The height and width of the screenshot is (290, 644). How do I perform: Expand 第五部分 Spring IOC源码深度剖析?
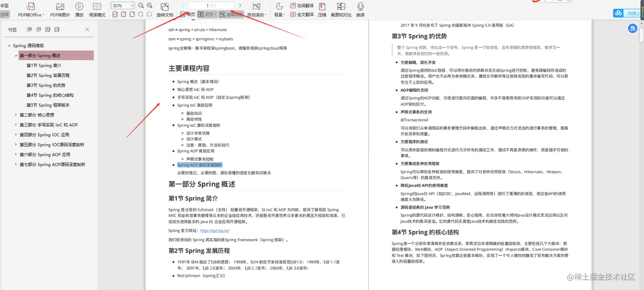coord(16,145)
